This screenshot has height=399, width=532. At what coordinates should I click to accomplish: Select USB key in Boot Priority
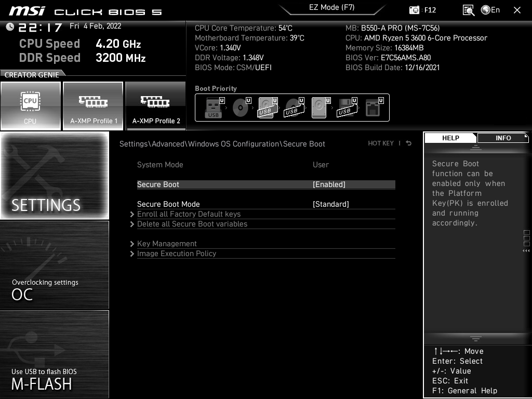(x=214, y=108)
